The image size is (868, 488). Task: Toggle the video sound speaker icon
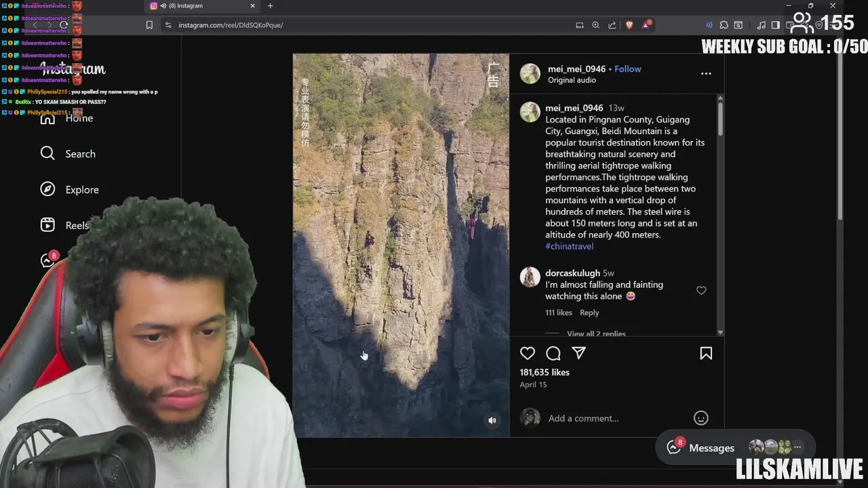coord(492,420)
